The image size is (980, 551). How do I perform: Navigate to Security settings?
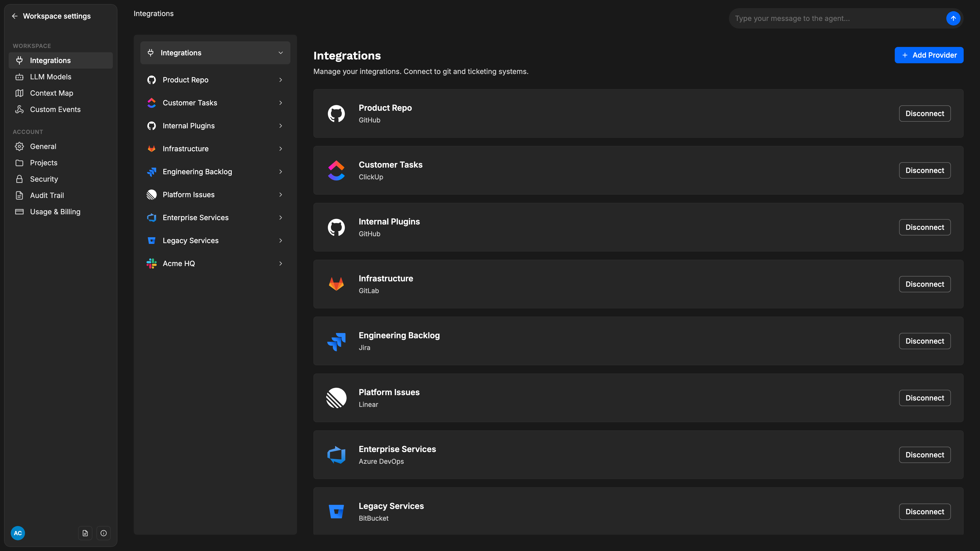click(61, 179)
